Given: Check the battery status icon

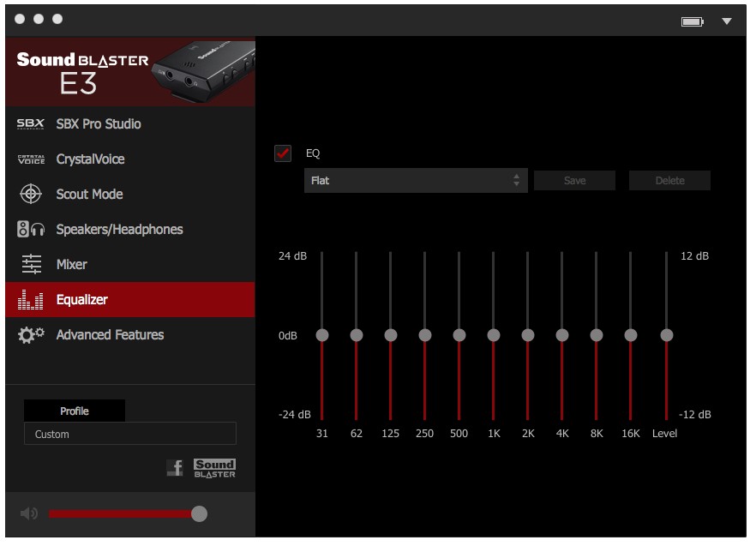Looking at the screenshot, I should (692, 21).
